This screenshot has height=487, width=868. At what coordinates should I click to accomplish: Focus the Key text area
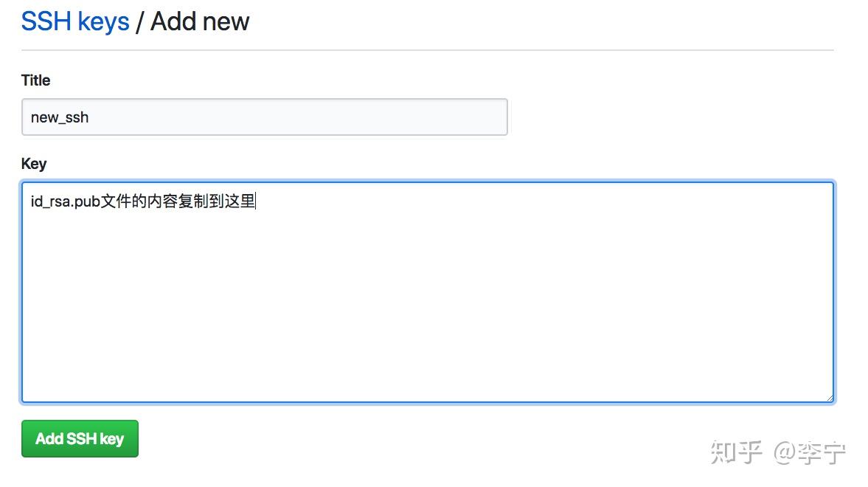(428, 292)
